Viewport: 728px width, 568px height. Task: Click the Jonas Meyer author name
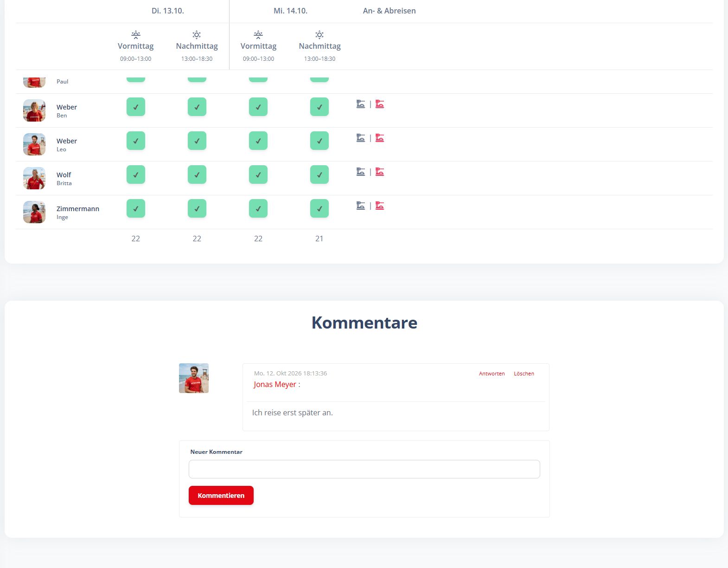pyautogui.click(x=275, y=384)
